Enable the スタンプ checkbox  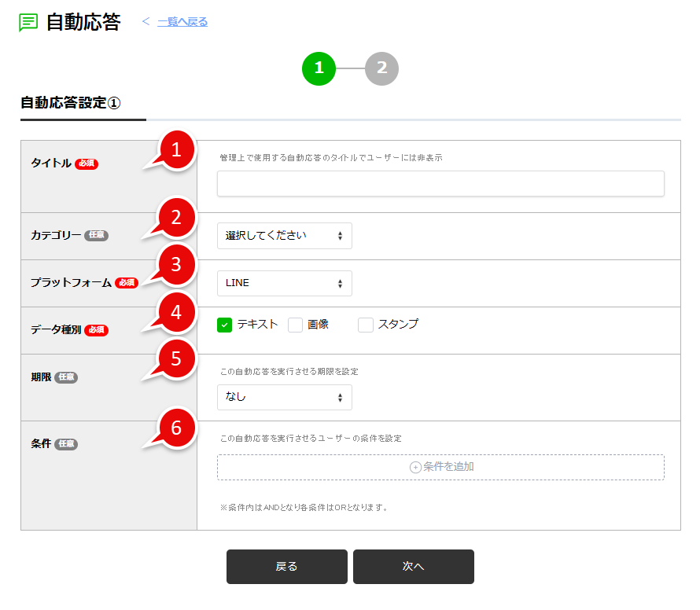click(x=365, y=323)
